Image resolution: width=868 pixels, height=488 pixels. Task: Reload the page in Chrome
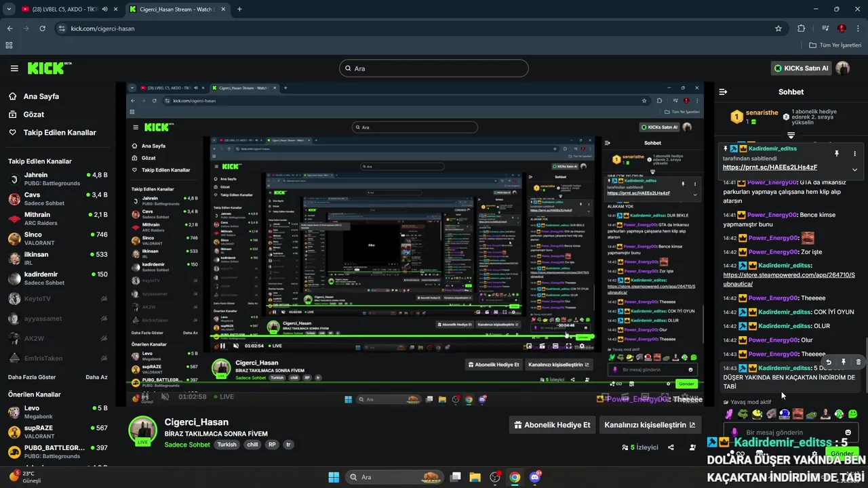pos(43,28)
